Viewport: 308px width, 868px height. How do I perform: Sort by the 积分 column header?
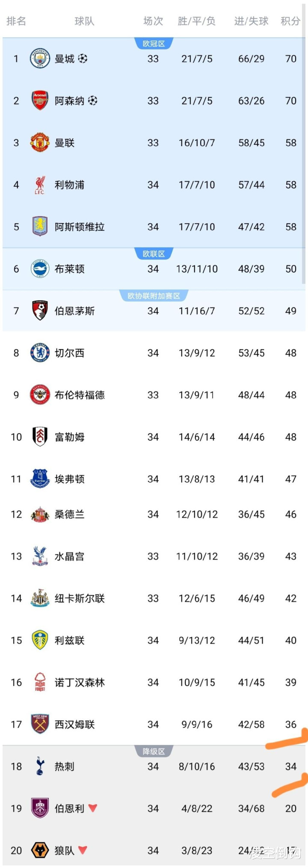tap(290, 21)
